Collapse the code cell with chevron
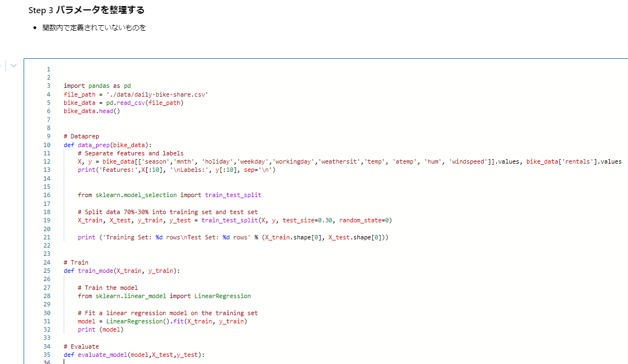Image resolution: width=628 pixels, height=364 pixels. [x=14, y=66]
